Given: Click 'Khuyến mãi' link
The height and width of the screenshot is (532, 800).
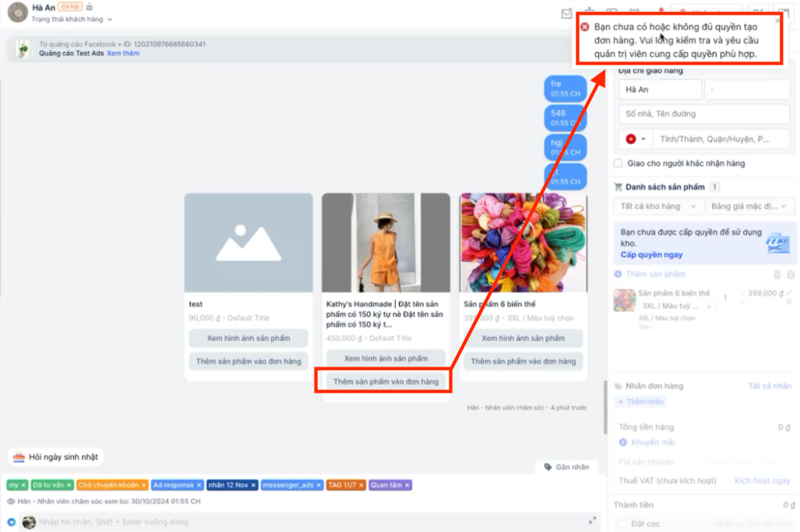Looking at the screenshot, I should coord(652,442).
